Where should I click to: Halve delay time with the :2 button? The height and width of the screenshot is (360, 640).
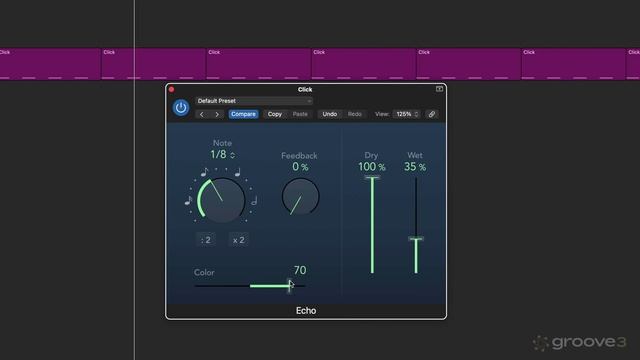click(206, 240)
